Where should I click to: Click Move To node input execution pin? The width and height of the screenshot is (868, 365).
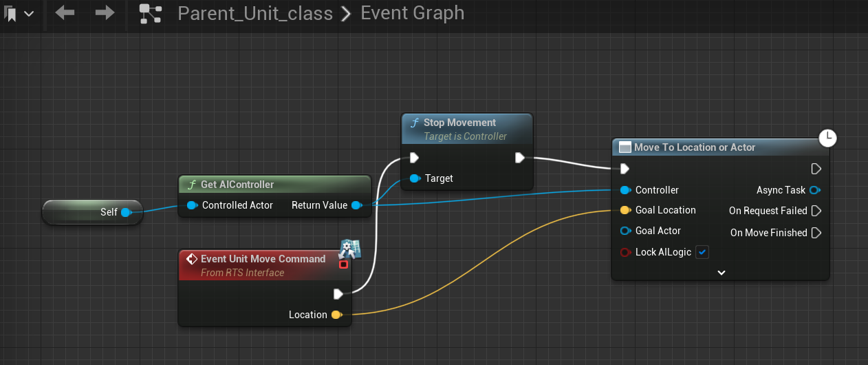[625, 169]
